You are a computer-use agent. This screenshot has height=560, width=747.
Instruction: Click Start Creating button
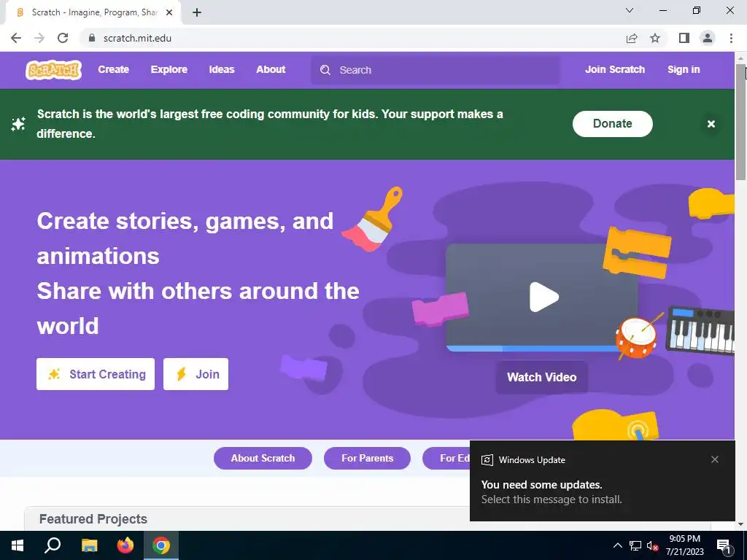click(x=96, y=374)
